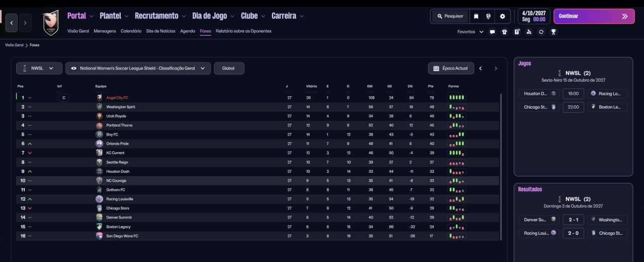Open the squad shirt shortcut icon
Image resolution: width=644 pixels, height=262 pixels.
coord(505,32)
